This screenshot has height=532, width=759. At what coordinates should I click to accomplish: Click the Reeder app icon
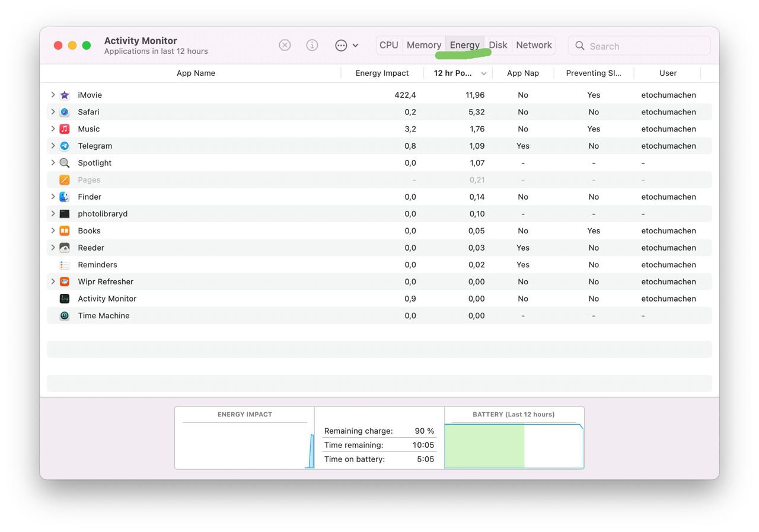65,248
